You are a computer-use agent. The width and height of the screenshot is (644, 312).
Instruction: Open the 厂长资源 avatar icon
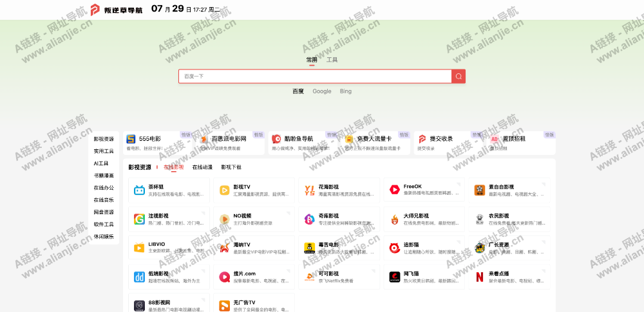click(480, 248)
